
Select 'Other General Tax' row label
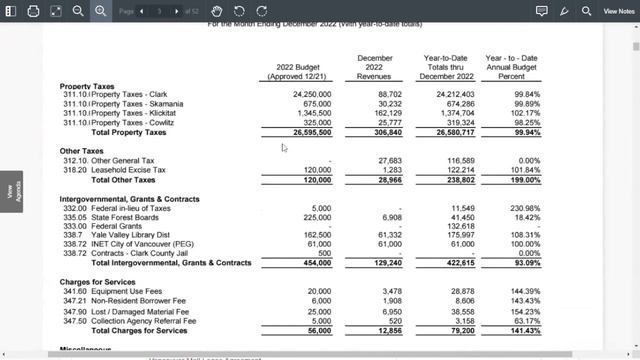pos(122,161)
